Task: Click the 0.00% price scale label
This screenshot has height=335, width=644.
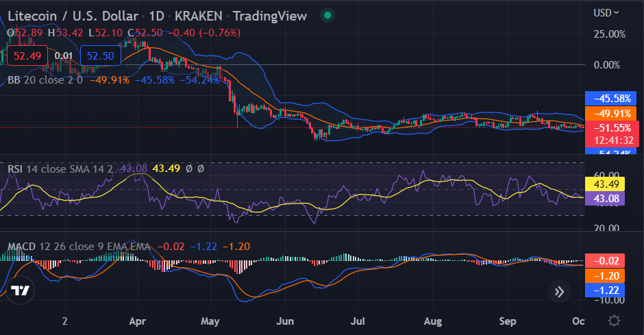Action: point(606,65)
